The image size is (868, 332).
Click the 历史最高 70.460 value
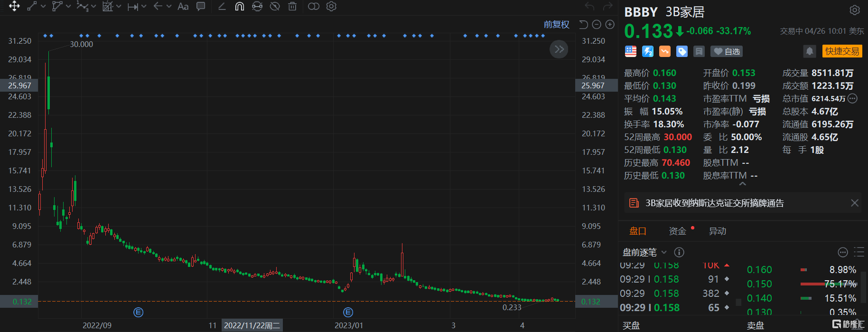(676, 162)
